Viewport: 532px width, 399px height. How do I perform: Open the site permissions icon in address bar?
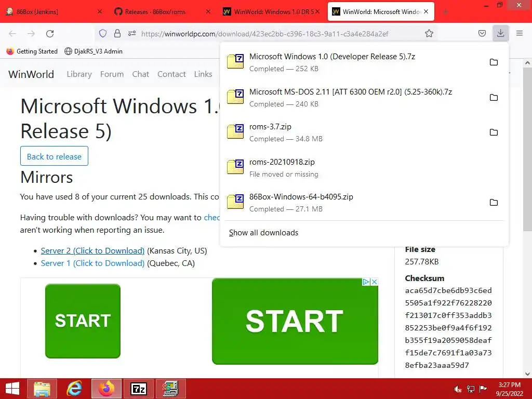pos(132,33)
